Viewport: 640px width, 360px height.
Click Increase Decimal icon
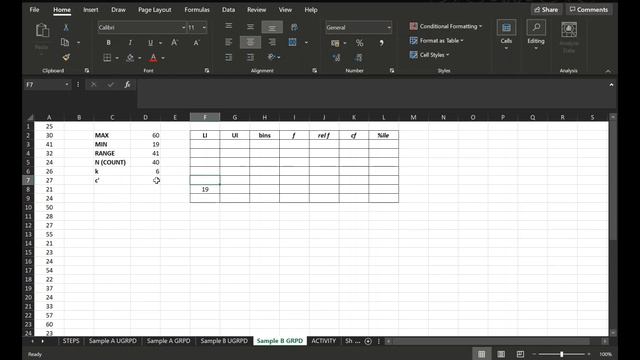click(336, 58)
